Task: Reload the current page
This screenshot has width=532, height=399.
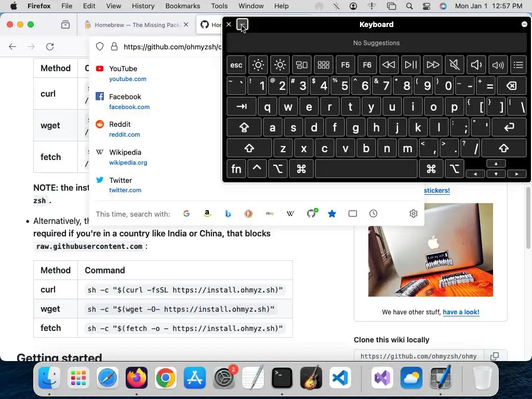Action: pyautogui.click(x=50, y=47)
